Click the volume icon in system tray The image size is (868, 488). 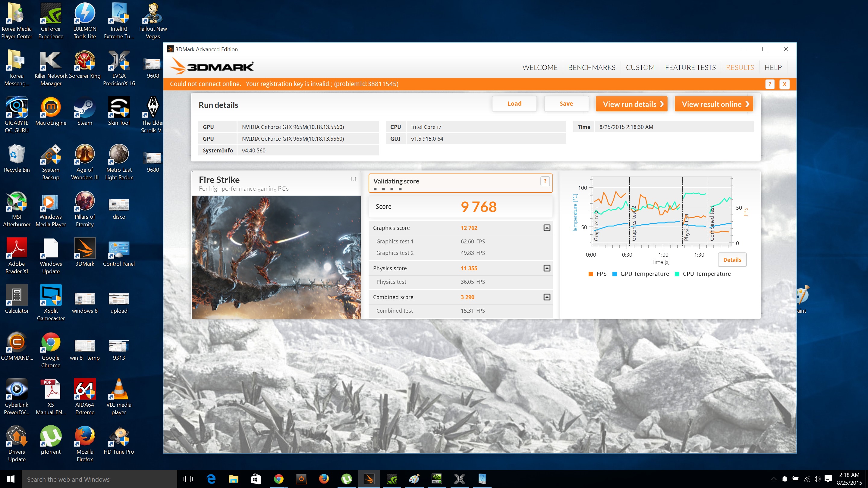click(x=817, y=479)
